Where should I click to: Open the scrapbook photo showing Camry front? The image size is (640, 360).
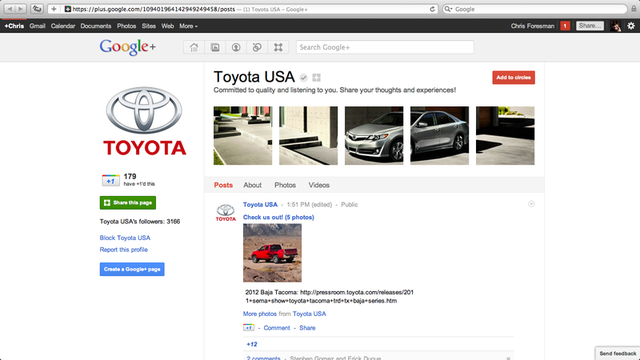pyautogui.click(x=374, y=136)
